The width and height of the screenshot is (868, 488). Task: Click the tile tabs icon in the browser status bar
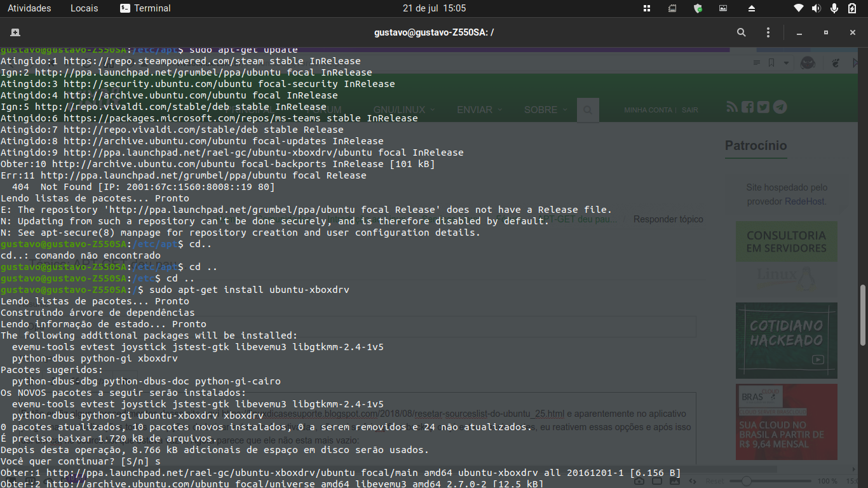coord(658,482)
